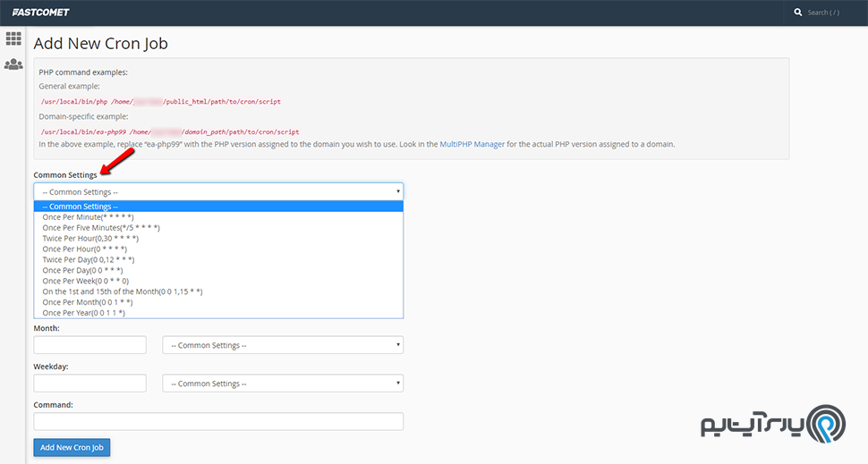The image size is (868, 464).
Task: Collapse the main Common Settings dropdown
Action: [x=218, y=191]
